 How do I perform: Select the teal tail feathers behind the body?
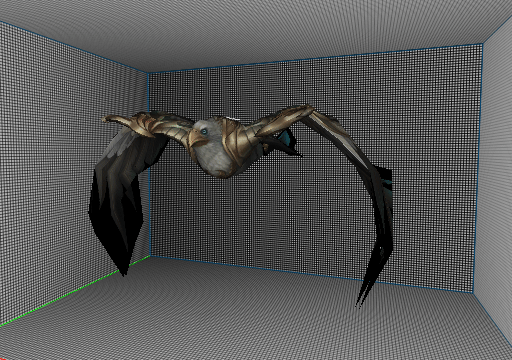pos(286,137)
